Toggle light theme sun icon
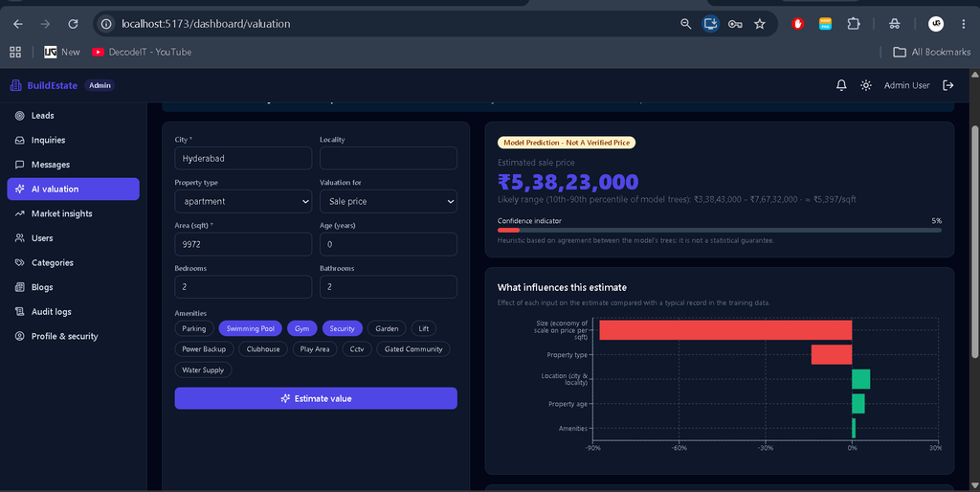980x492 pixels. point(865,85)
